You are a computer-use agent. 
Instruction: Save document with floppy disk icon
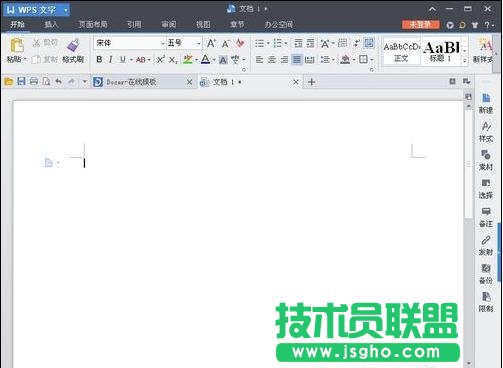(x=21, y=81)
